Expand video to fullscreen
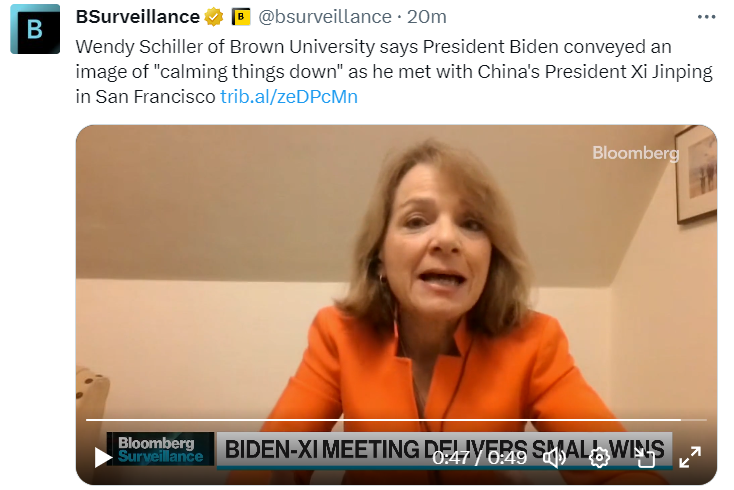Image resolution: width=734 pixels, height=490 pixels. (x=690, y=457)
